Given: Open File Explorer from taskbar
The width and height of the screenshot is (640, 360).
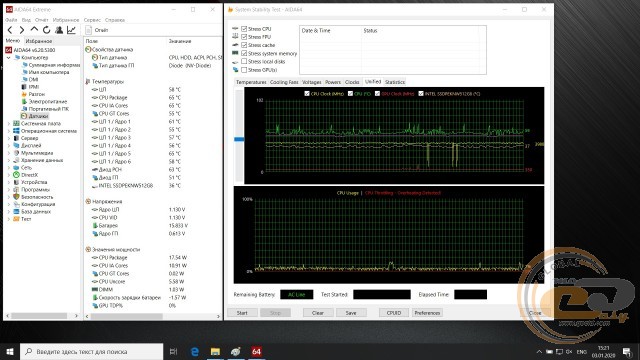Looking at the screenshot, I should 215,351.
